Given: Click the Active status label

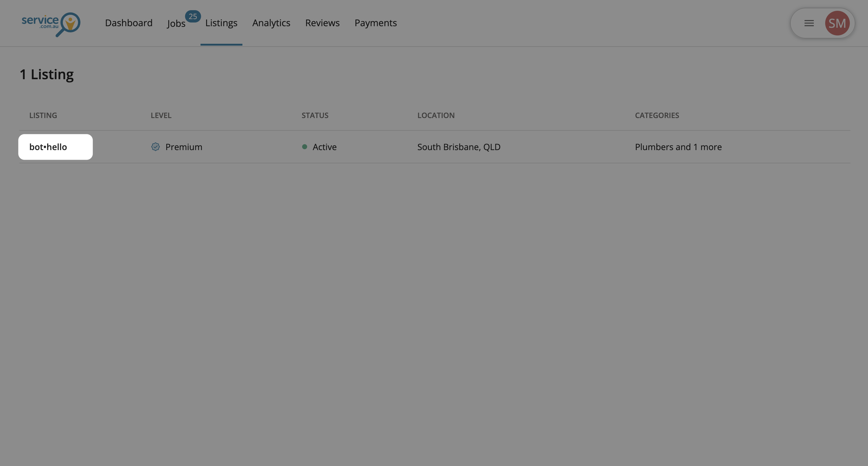Looking at the screenshot, I should click(324, 147).
